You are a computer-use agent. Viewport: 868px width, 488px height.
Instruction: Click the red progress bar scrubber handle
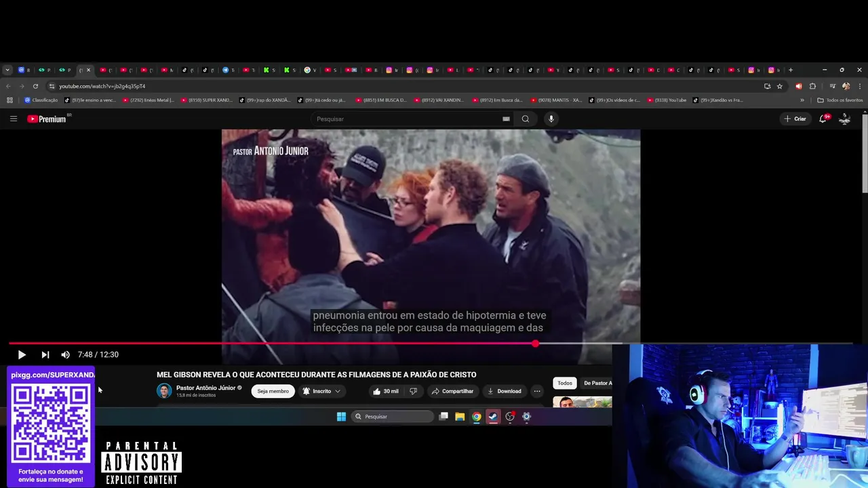(x=536, y=344)
